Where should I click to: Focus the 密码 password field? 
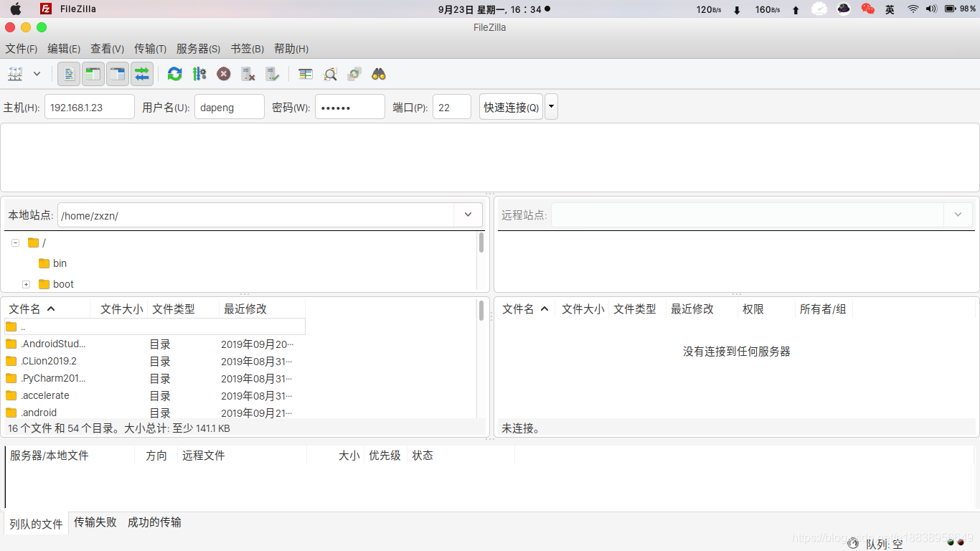click(x=350, y=107)
